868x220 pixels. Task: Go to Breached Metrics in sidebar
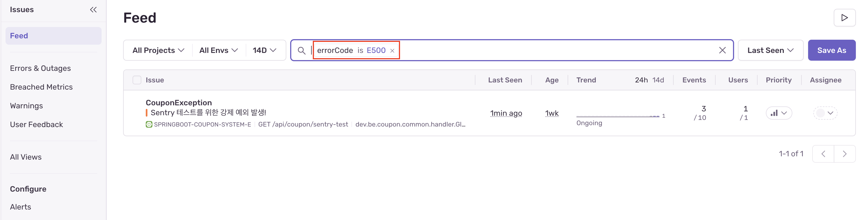(x=41, y=87)
